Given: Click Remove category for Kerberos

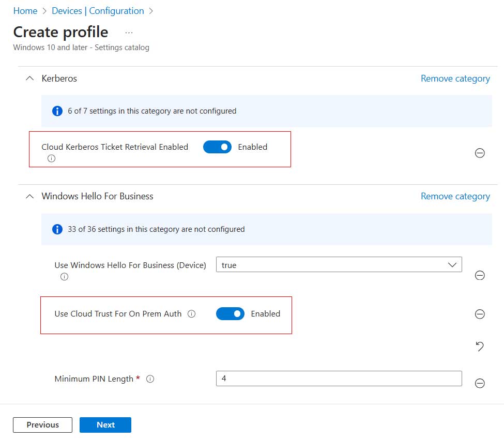Looking at the screenshot, I should [x=455, y=78].
